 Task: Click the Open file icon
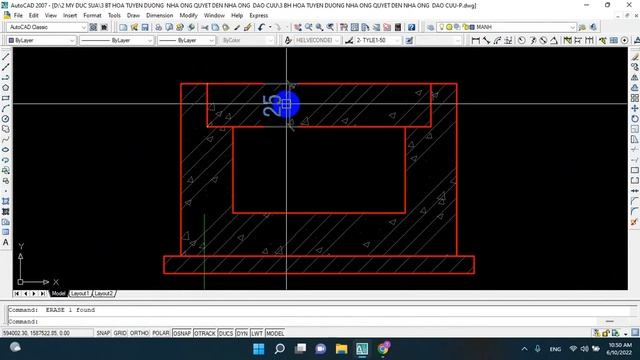[x=134, y=27]
